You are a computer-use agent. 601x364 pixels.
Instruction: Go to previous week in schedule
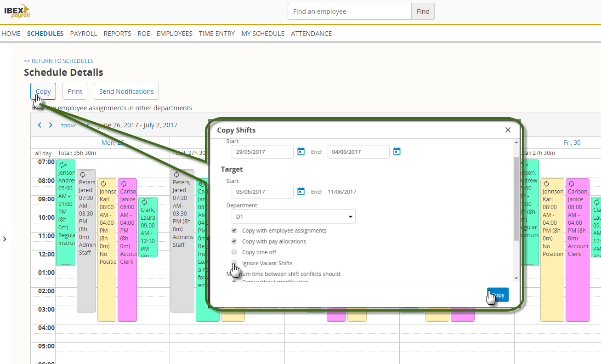point(40,125)
